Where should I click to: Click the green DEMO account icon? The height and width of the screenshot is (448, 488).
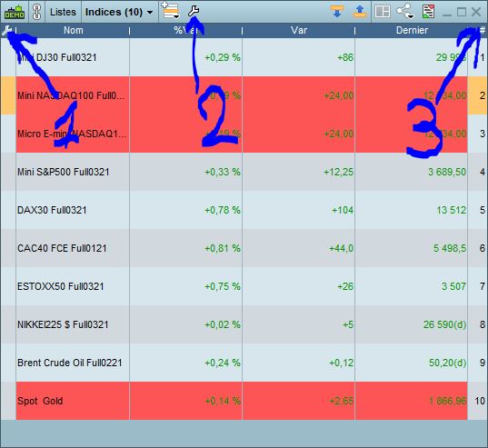(x=15, y=12)
